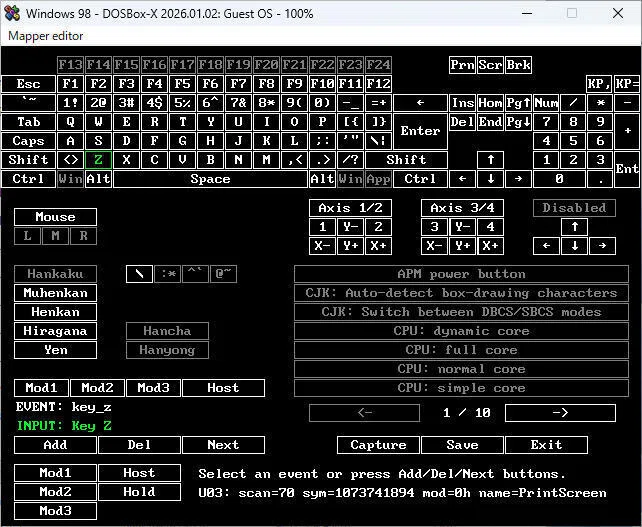Select the joystick hat up arrow

(574, 226)
